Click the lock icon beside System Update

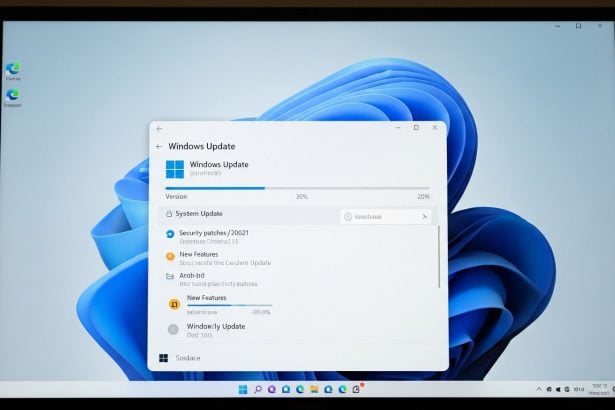pos(169,214)
